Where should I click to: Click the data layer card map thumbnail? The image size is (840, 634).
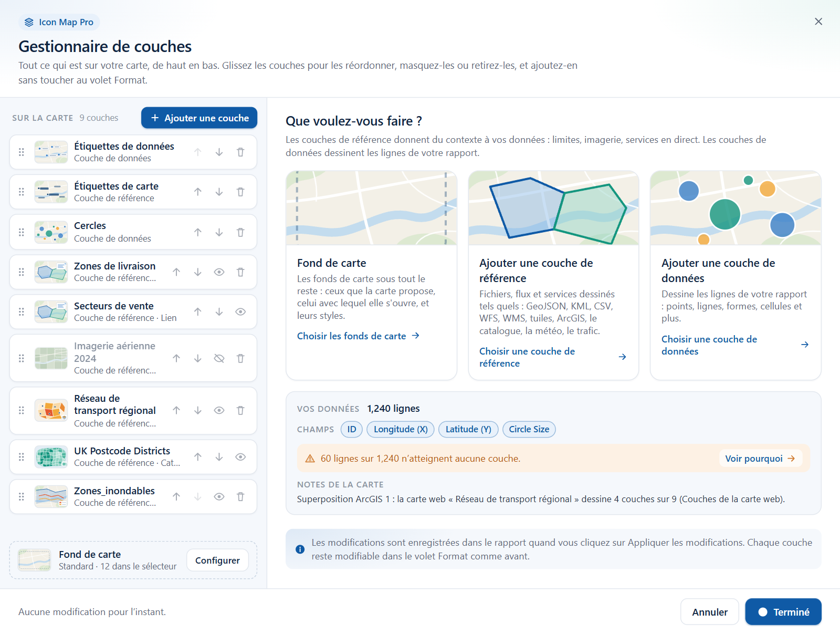click(736, 208)
